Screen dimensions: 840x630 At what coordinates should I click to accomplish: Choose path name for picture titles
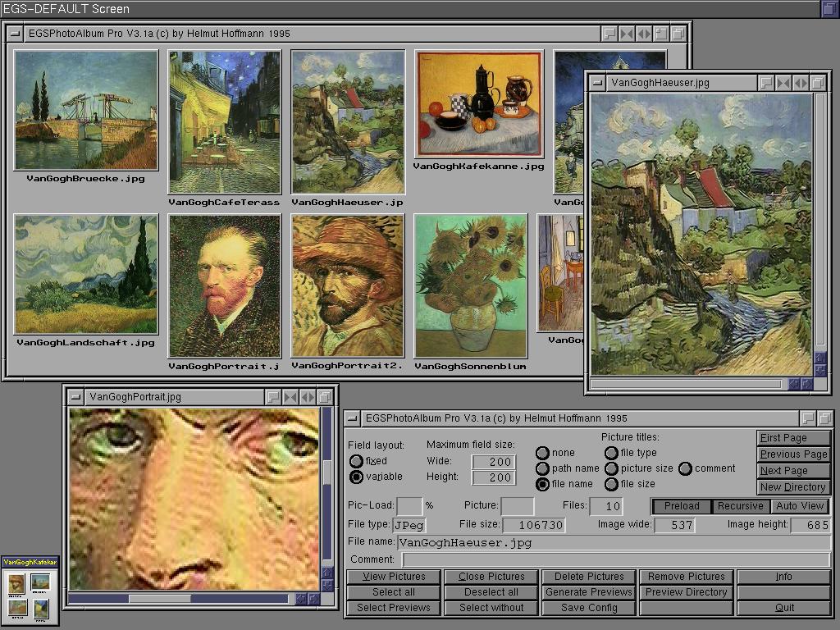pyautogui.click(x=543, y=468)
